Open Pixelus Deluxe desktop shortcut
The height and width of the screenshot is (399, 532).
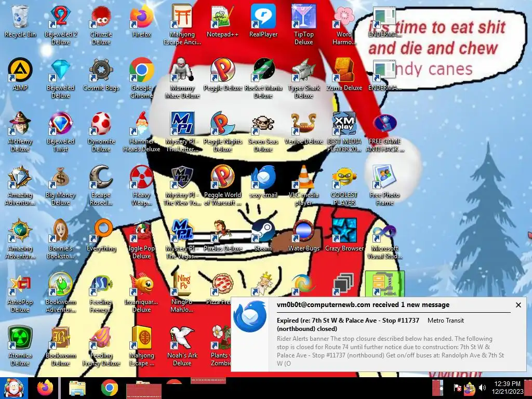point(222,235)
